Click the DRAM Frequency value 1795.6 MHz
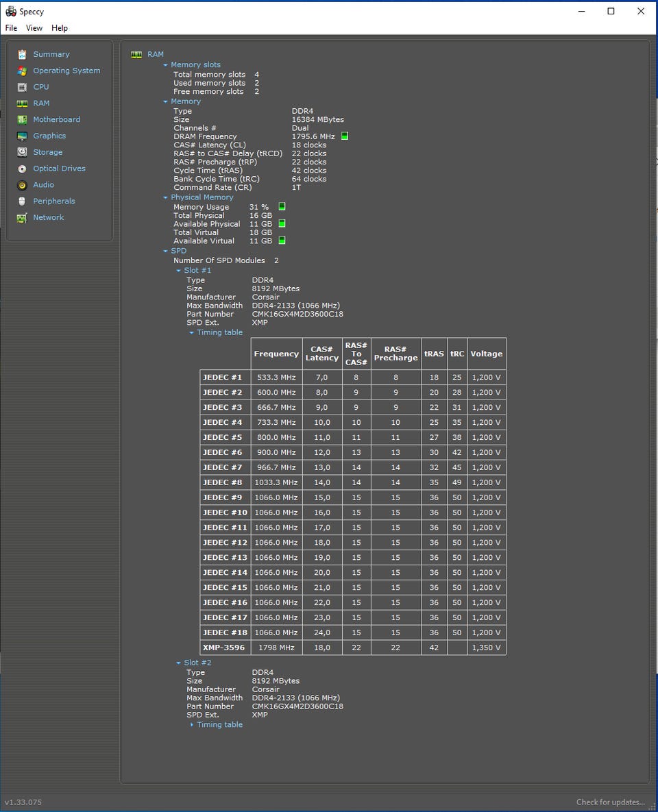 tap(313, 136)
